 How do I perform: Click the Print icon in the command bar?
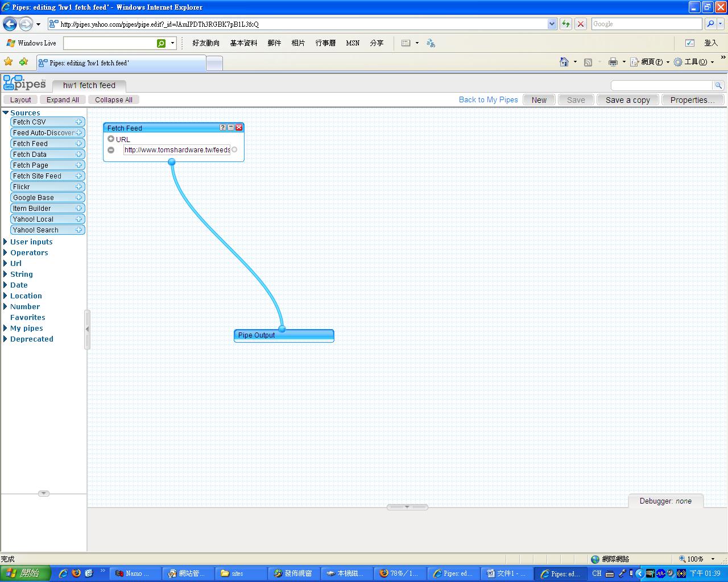(613, 62)
